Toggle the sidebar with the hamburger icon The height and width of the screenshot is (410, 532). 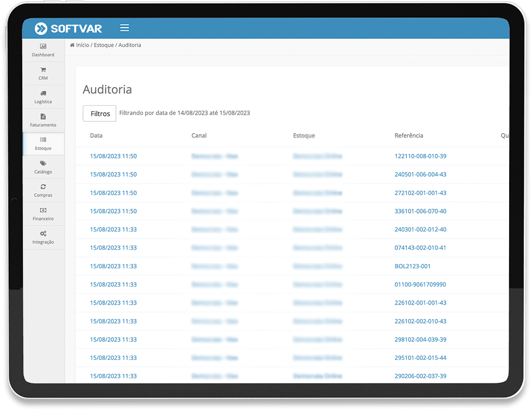click(124, 28)
